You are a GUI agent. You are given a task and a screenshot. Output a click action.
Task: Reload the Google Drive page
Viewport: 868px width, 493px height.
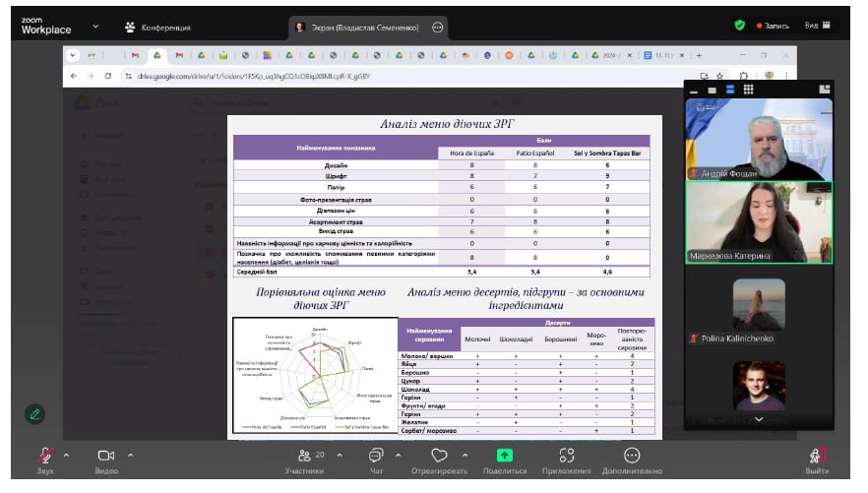click(x=108, y=76)
